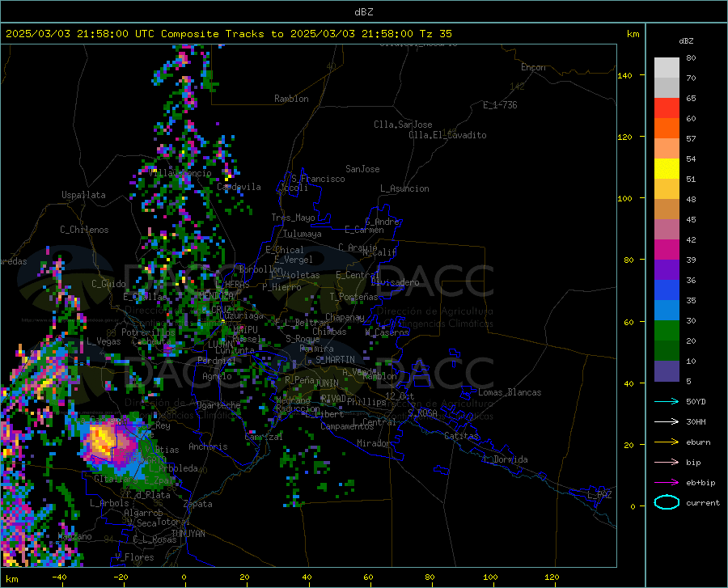Click the Ugarteche map label
Screen dimensions: 728x588
[x=218, y=404]
